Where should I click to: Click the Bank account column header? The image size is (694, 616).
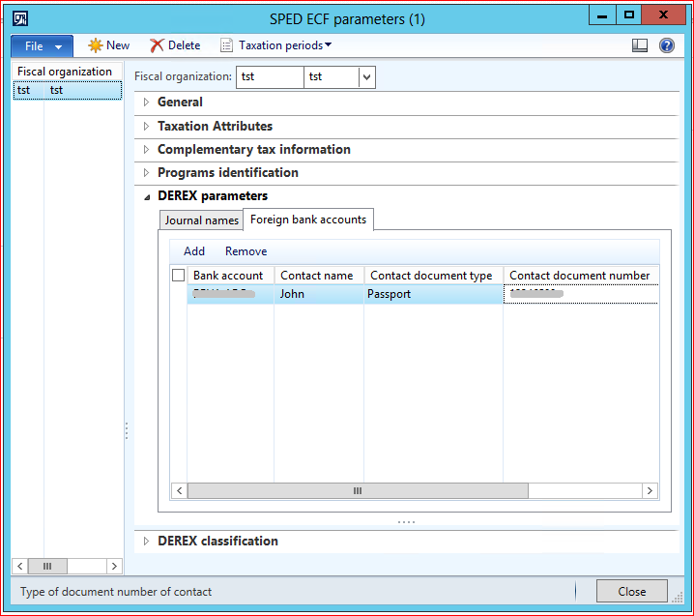point(231,276)
